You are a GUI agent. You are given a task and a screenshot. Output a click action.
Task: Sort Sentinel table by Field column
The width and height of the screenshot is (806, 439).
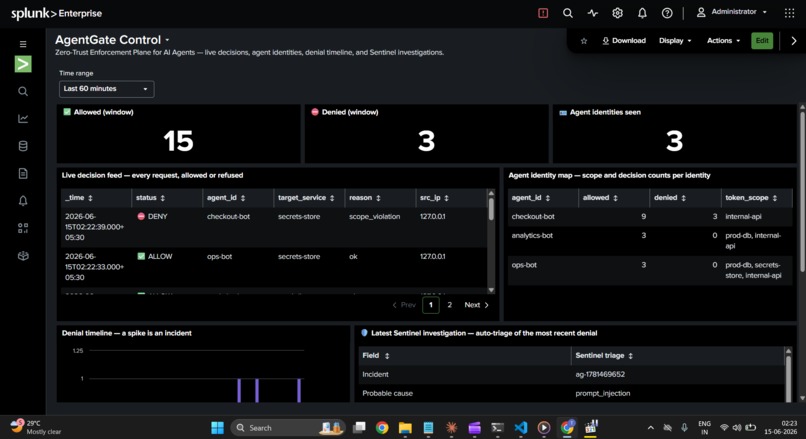[x=376, y=356]
